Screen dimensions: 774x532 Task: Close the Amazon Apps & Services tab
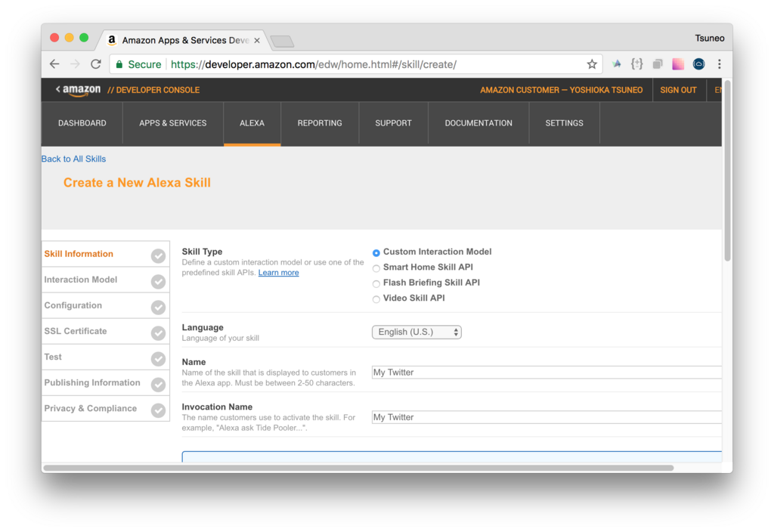[x=257, y=41]
